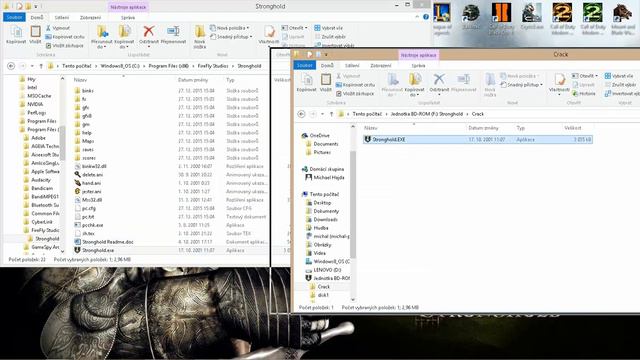Viewport: 640px width, 360px height.
Task: Click Zrušit výběr in Crack window ribbon
Action: 620,84
